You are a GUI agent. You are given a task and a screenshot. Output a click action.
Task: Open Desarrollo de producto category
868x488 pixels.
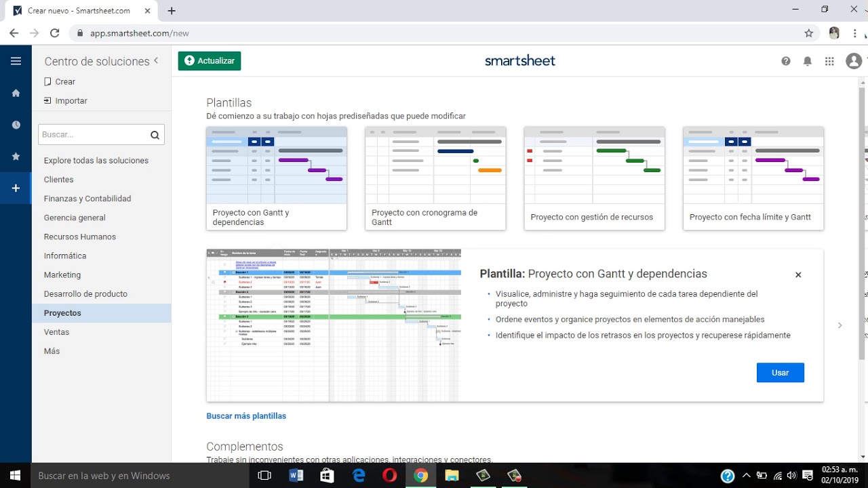tap(85, 293)
